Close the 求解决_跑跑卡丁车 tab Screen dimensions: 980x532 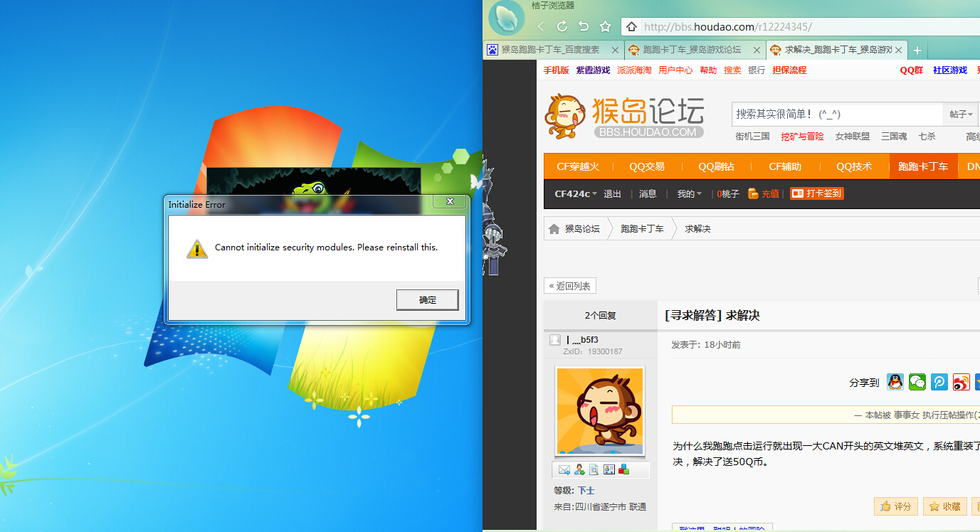coord(899,50)
